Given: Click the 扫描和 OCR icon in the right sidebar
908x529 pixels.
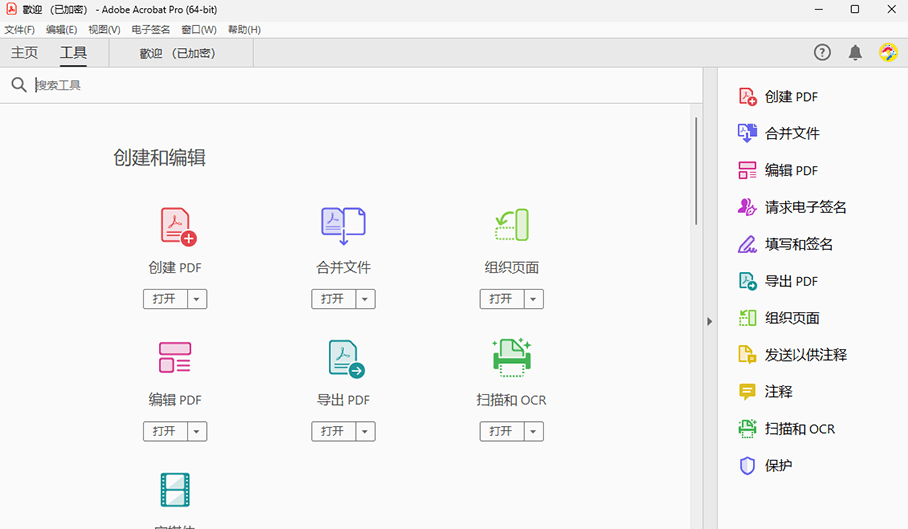Looking at the screenshot, I should click(x=747, y=429).
